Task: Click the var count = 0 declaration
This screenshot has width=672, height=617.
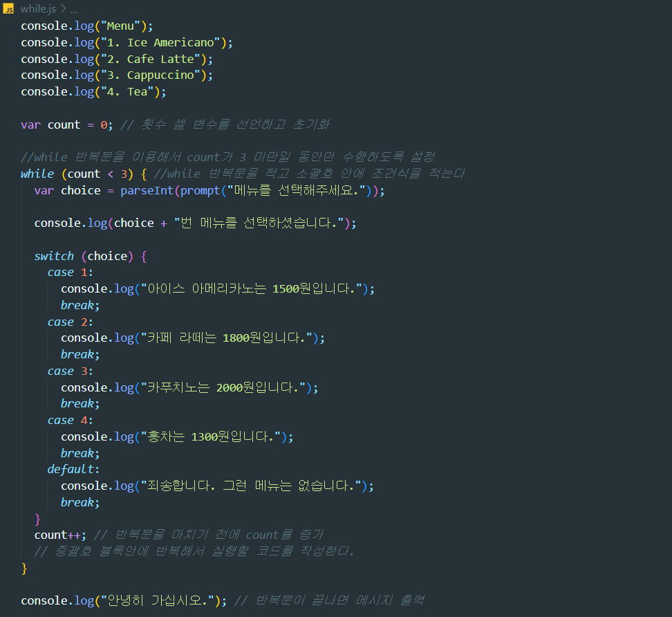Action: tap(67, 125)
